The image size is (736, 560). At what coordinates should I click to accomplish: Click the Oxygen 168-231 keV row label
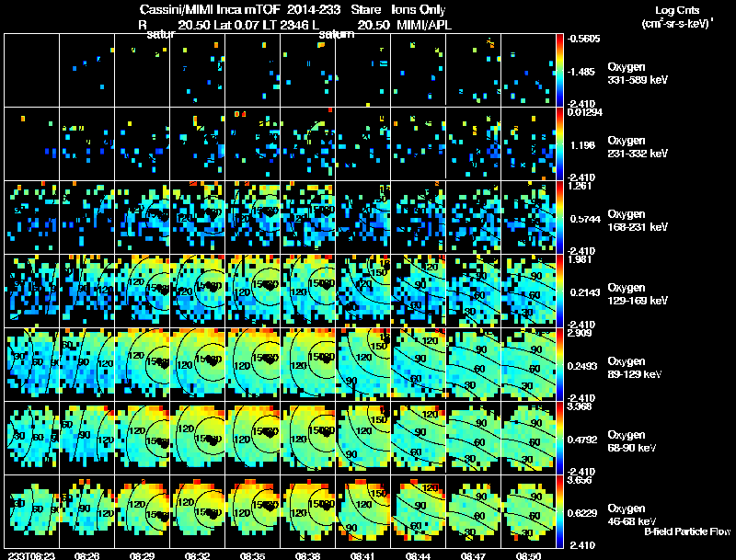(x=638, y=221)
